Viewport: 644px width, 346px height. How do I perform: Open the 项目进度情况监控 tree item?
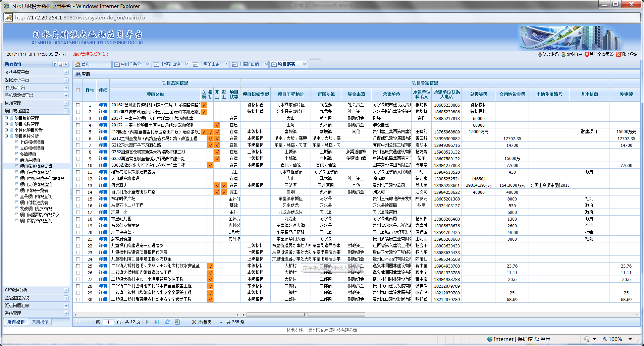(x=36, y=172)
